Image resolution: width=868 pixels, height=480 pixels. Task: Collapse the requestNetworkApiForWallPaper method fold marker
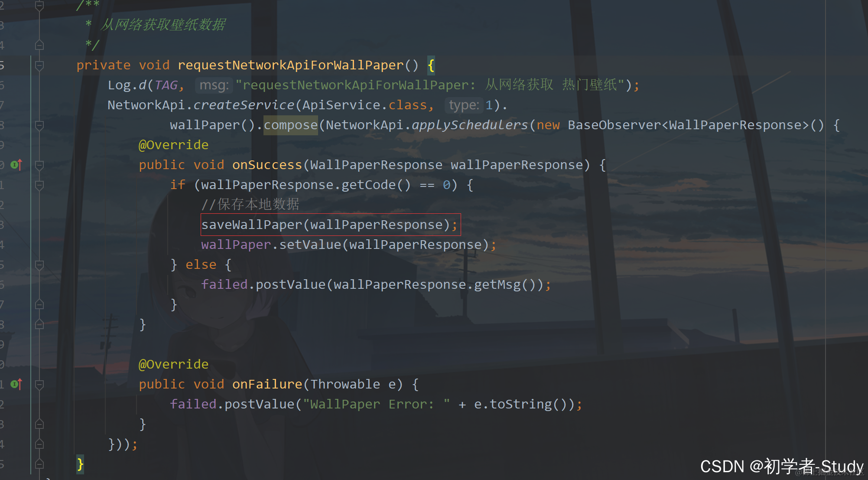tap(39, 65)
